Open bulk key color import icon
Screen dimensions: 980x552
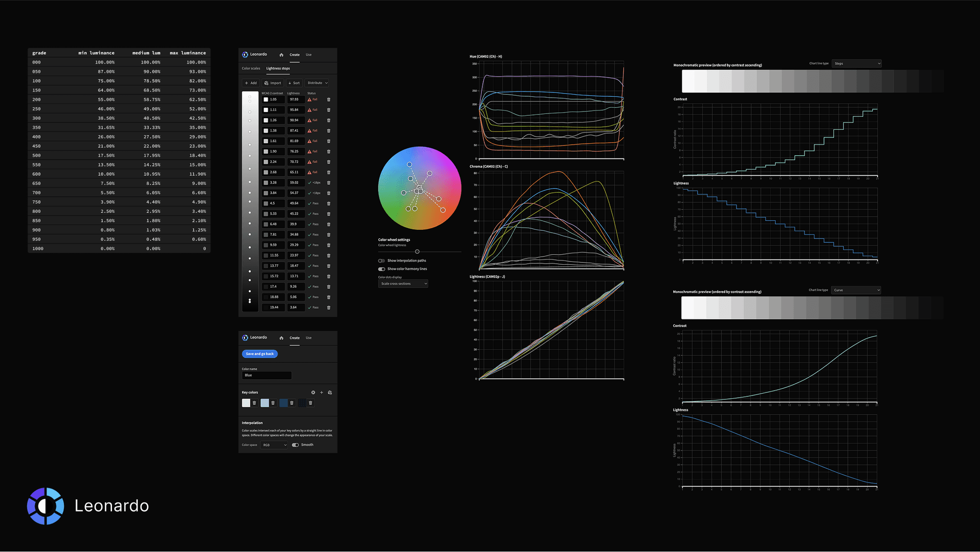pos(330,393)
